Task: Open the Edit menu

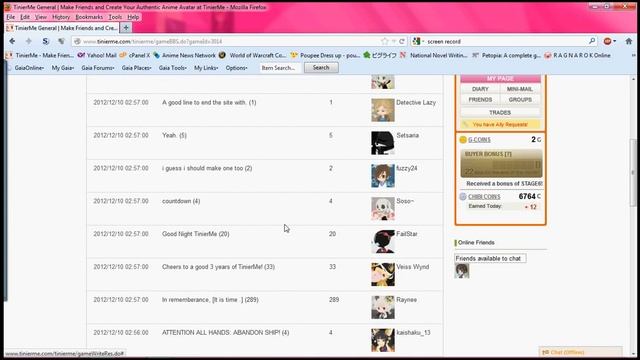Action: click(x=25, y=17)
